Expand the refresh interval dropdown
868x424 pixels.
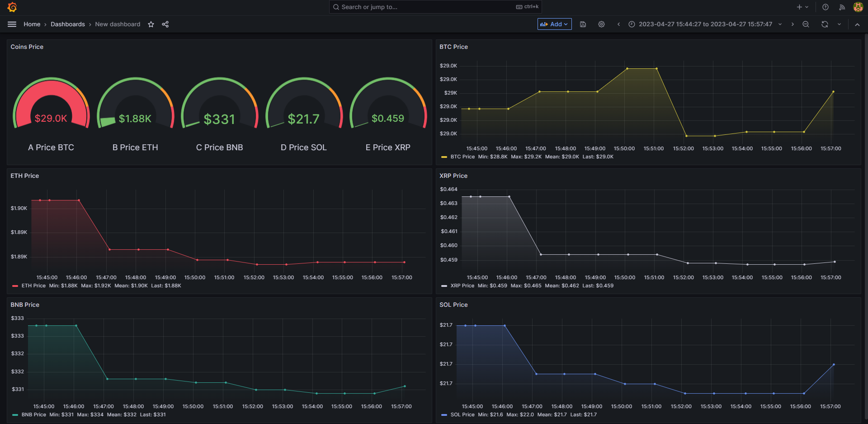[x=839, y=24]
